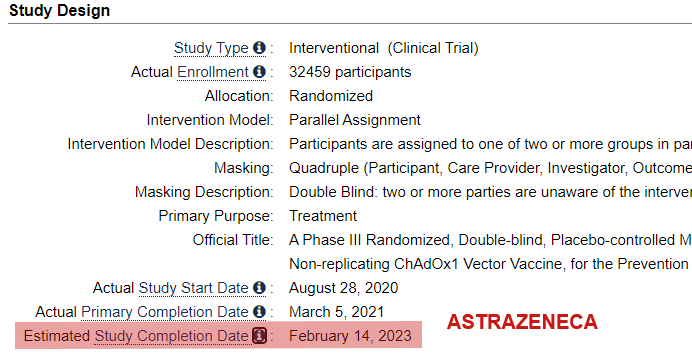Open the Study Type glossary link

(x=211, y=48)
